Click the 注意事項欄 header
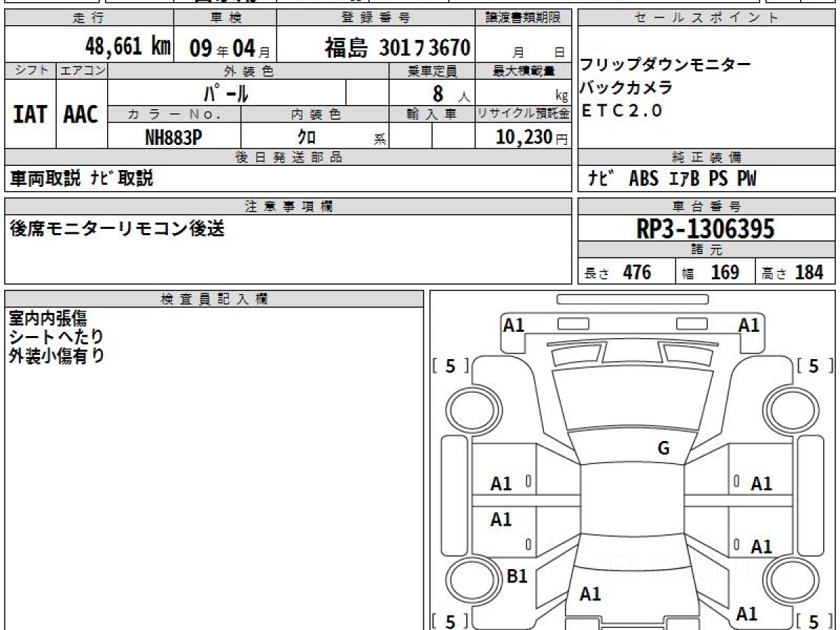Screen dimensions: 840x630 (288, 206)
